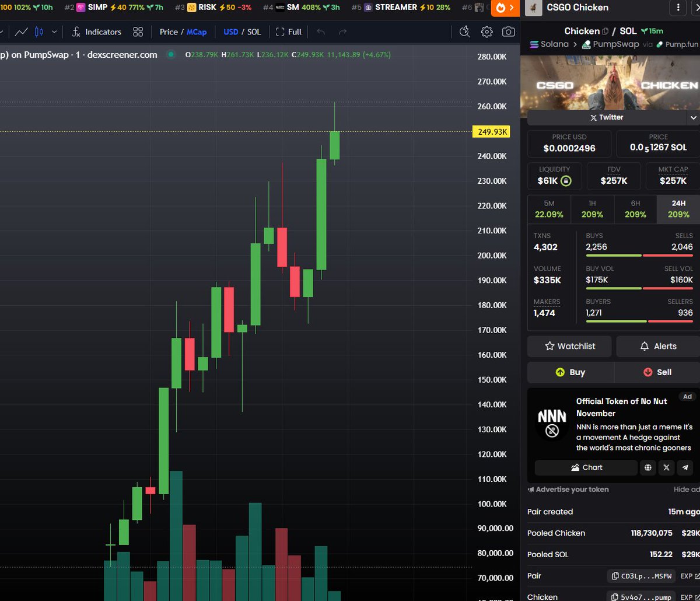Select the 24H timeframe tab

678,209
